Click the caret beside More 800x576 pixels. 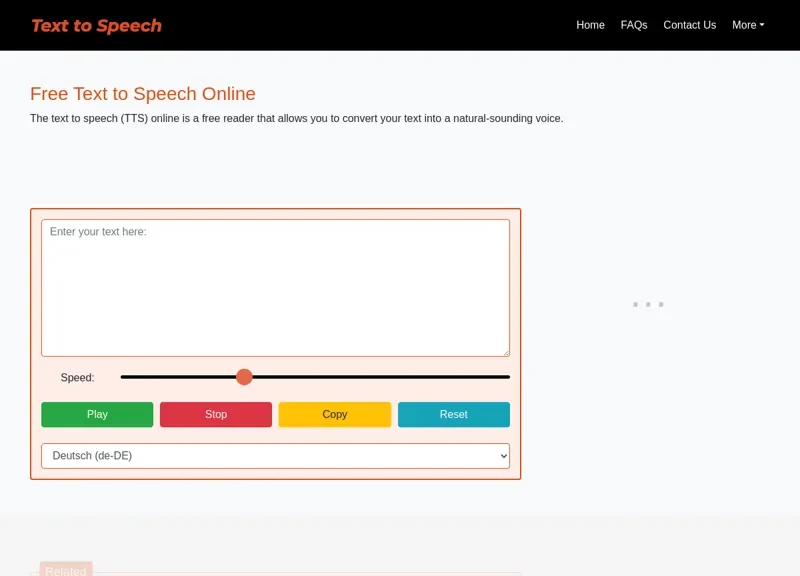pyautogui.click(x=762, y=25)
